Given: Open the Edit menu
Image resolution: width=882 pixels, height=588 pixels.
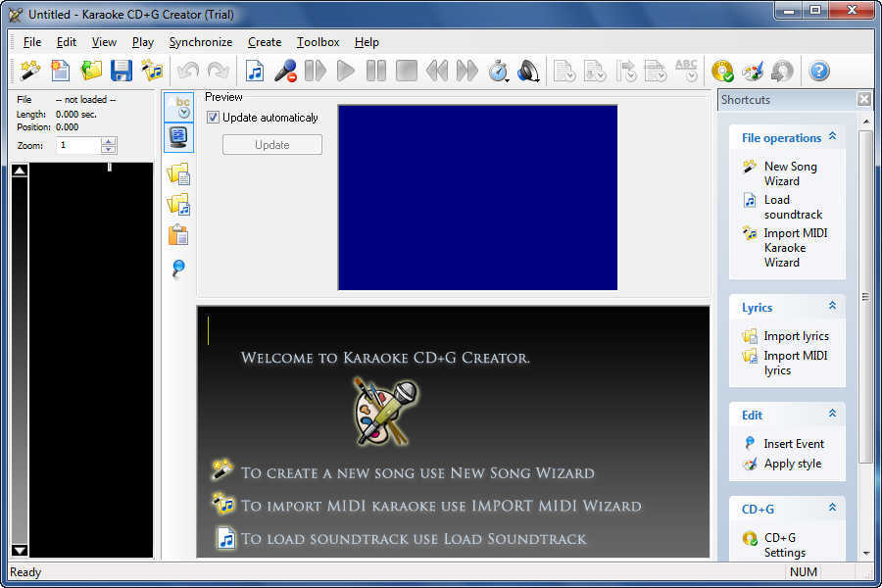Looking at the screenshot, I should tap(67, 42).
